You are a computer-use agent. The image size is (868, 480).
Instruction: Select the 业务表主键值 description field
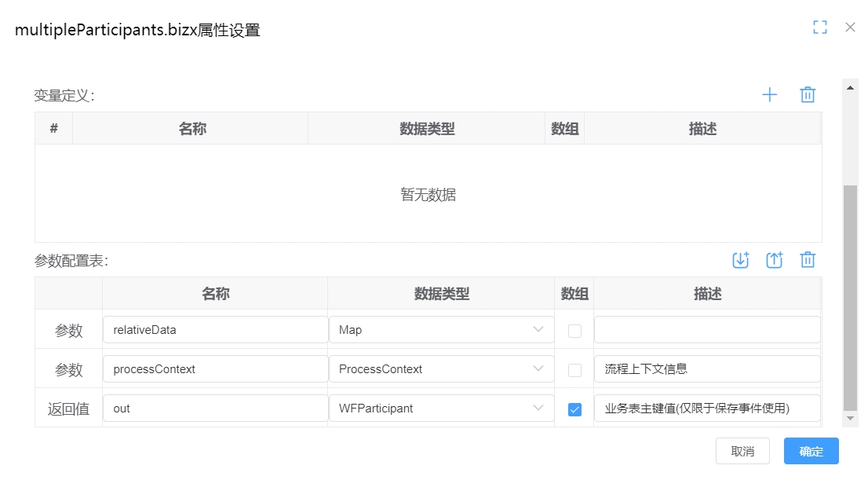pos(706,409)
